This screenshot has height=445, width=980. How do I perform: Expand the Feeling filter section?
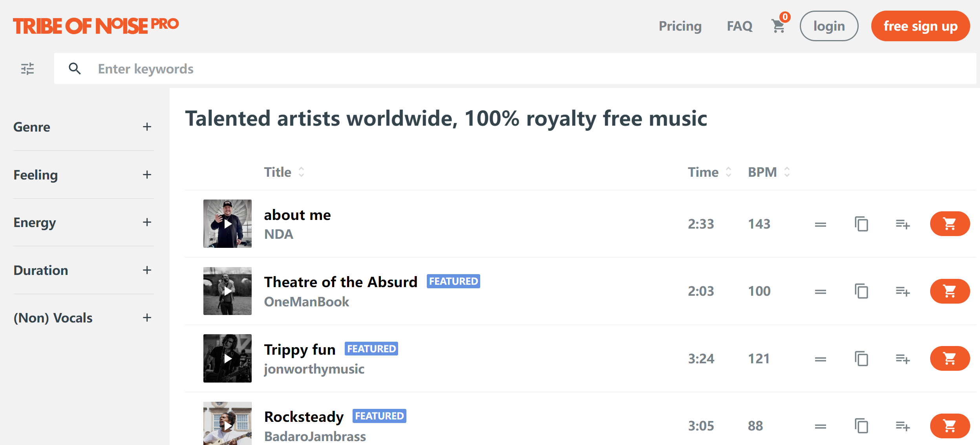(x=147, y=175)
